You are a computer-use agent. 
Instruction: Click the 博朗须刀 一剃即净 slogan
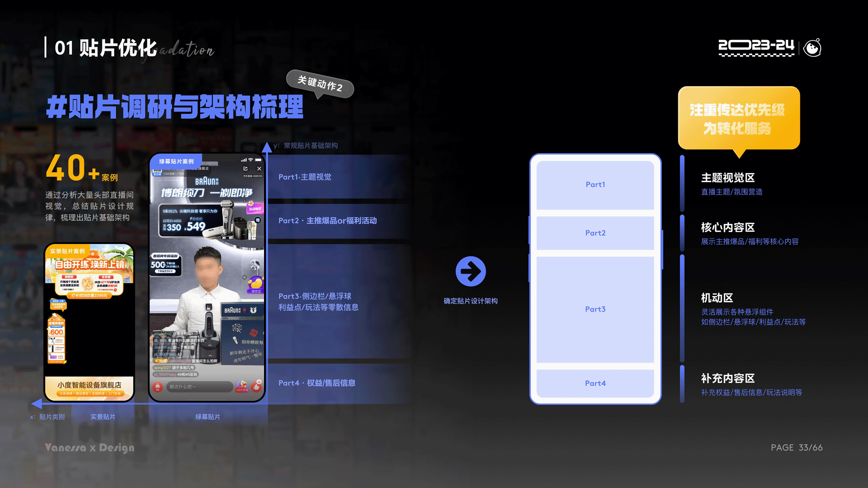(x=206, y=193)
